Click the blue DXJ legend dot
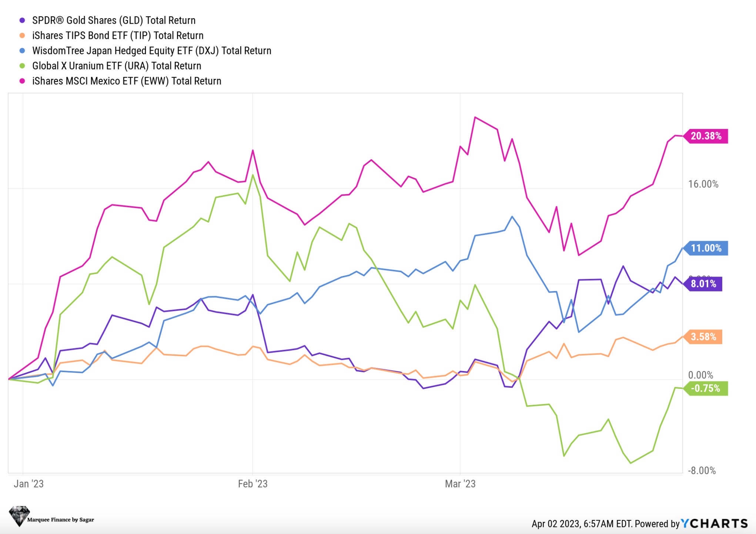 22,51
